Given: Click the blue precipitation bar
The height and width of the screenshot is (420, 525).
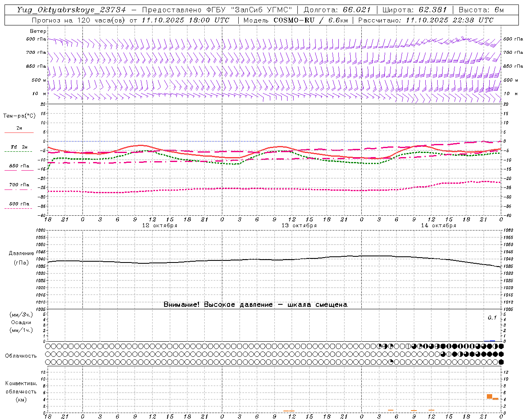Looking at the screenshot, I should click(x=492, y=341).
